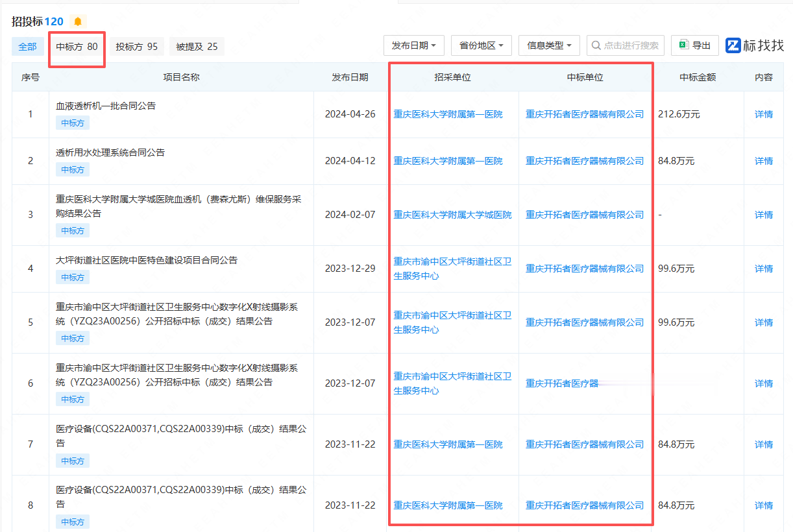
Task: Select the 被提及 25 tab
Action: tap(197, 47)
